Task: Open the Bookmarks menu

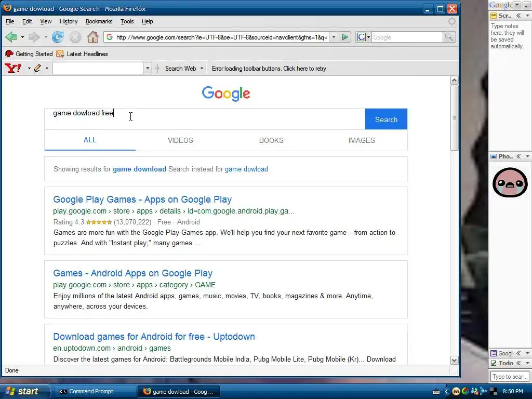Action: pyautogui.click(x=99, y=21)
